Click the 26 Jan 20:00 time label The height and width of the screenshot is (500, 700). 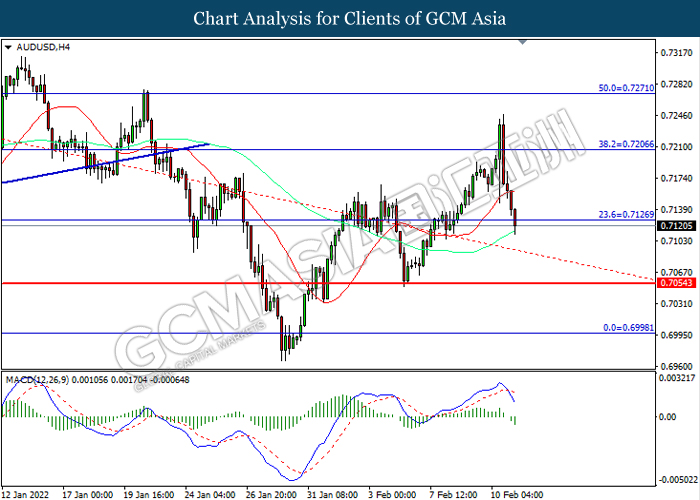(x=271, y=495)
